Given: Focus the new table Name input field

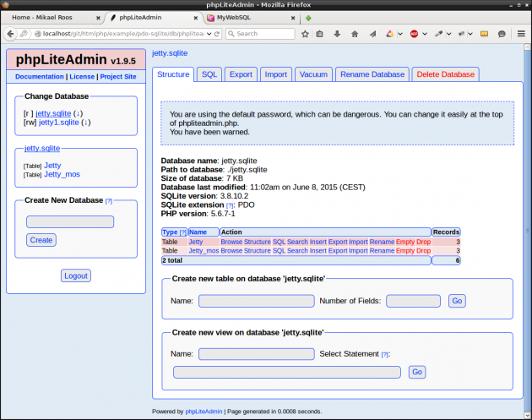Looking at the screenshot, I should click(257, 301).
